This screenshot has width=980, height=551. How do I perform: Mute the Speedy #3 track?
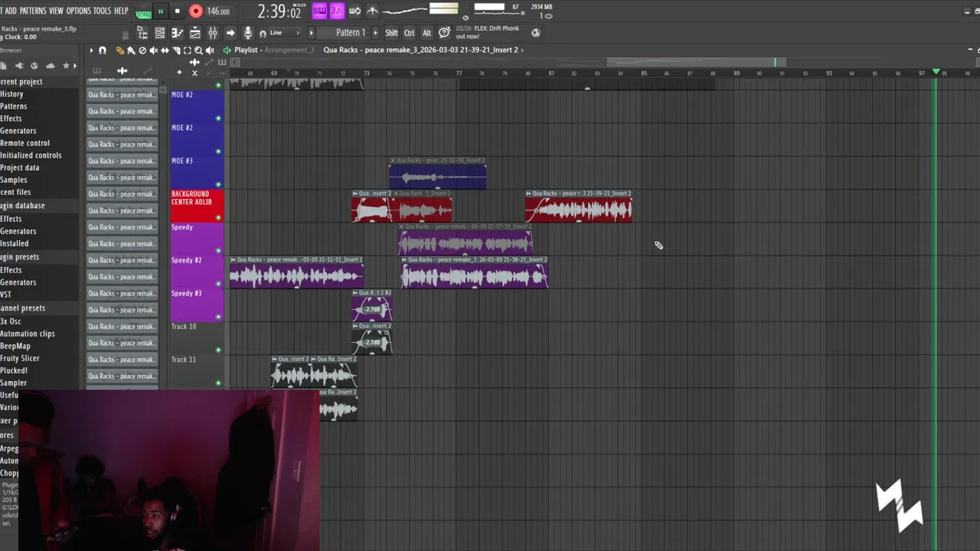(218, 317)
